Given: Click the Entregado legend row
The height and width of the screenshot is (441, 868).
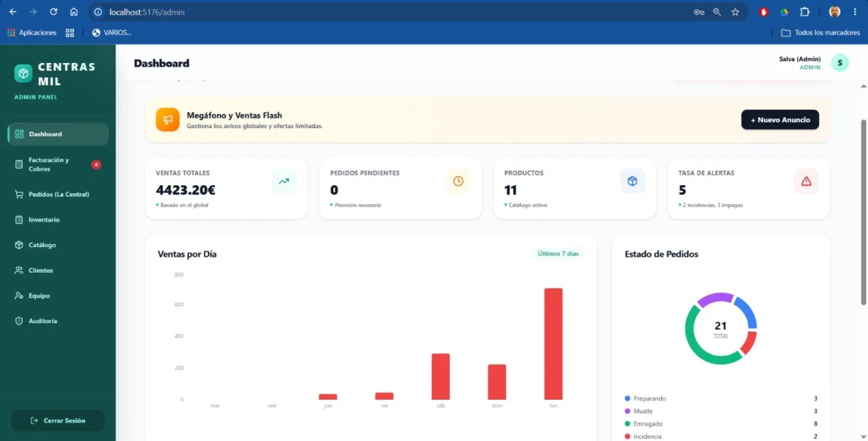Looking at the screenshot, I should pyautogui.click(x=721, y=424).
